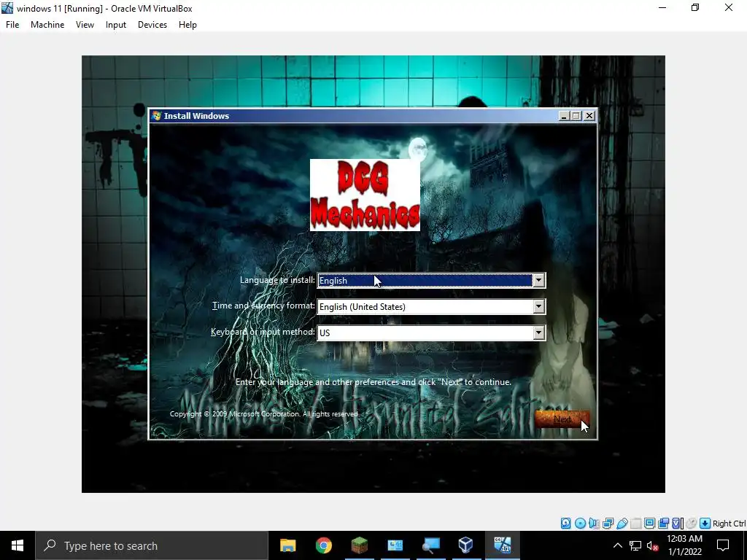Click the taskbar search box
Image resolution: width=747 pixels, height=560 pixels.
152,545
